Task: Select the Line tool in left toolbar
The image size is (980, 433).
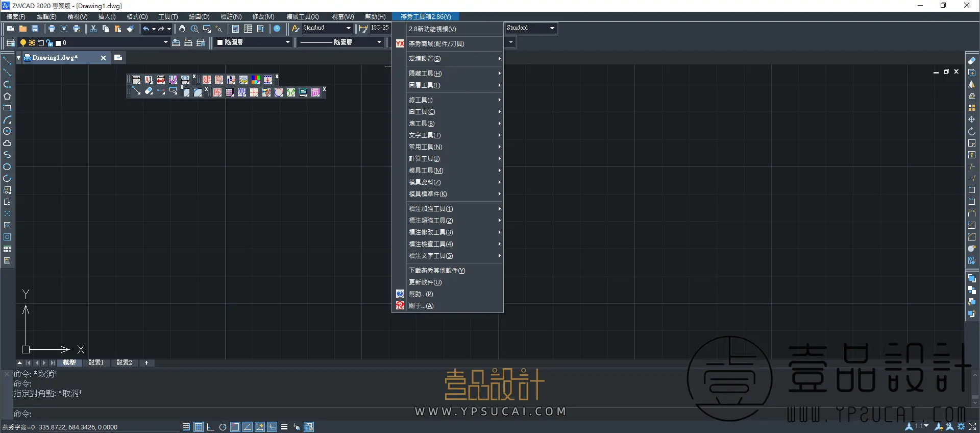Action: click(7, 61)
